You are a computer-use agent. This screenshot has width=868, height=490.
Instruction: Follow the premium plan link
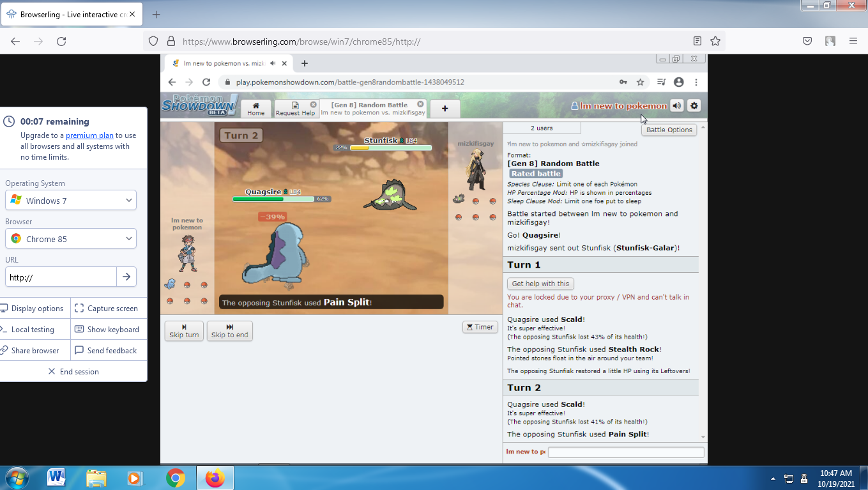pyautogui.click(x=89, y=135)
